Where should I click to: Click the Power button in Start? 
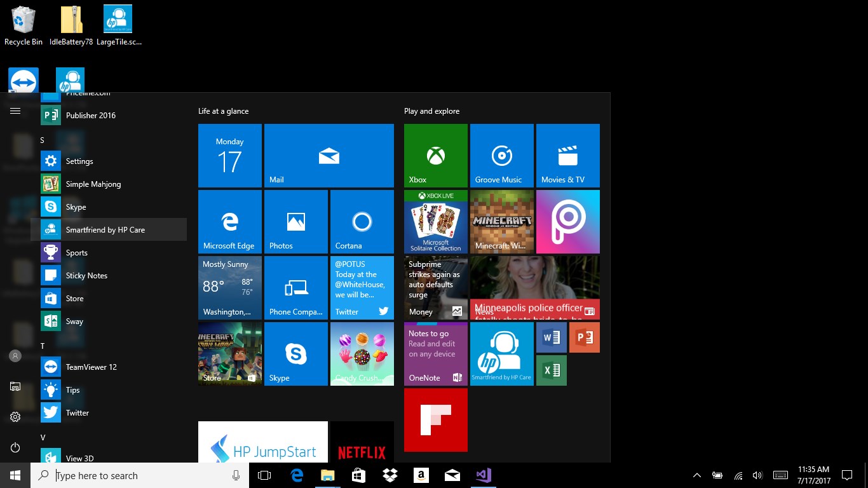point(15,447)
